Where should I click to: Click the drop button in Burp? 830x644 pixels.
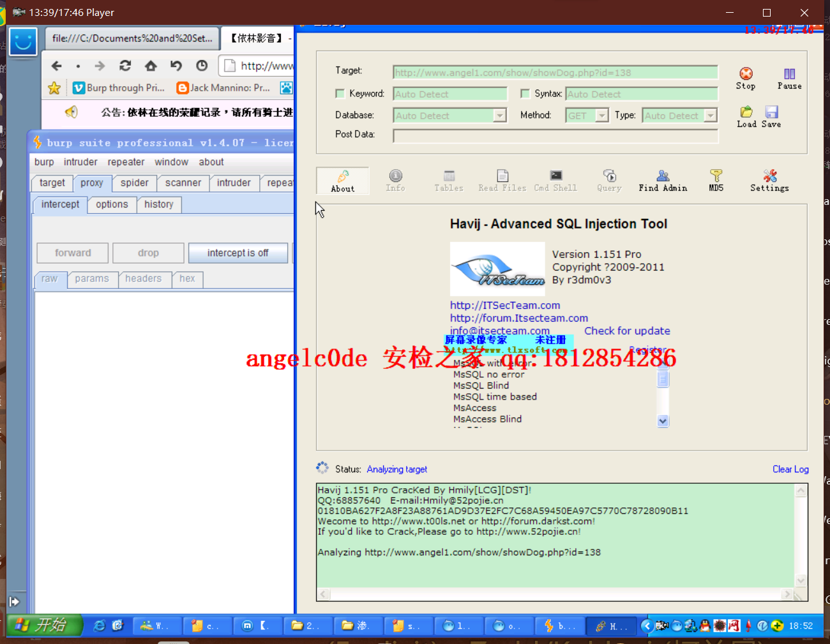pos(148,253)
